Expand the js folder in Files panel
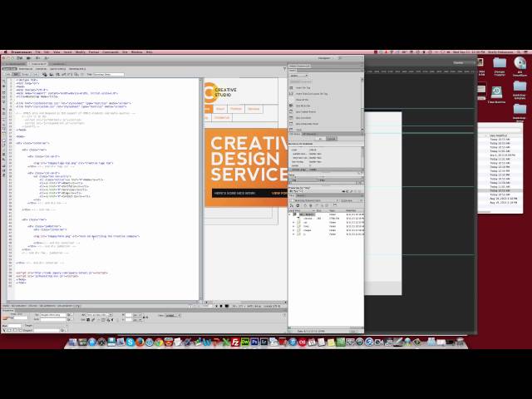The image size is (532, 399). (293, 234)
